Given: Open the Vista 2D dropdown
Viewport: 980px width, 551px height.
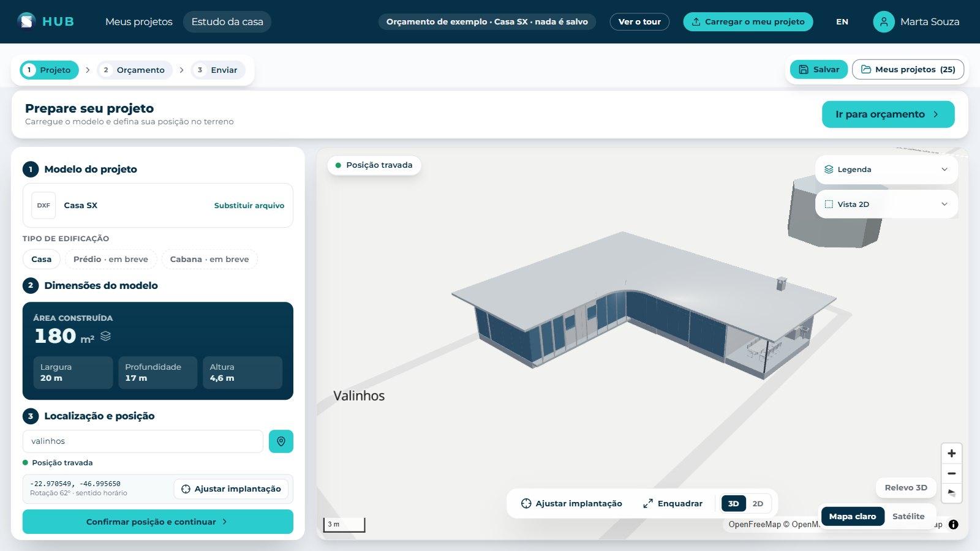Looking at the screenshot, I should 886,204.
